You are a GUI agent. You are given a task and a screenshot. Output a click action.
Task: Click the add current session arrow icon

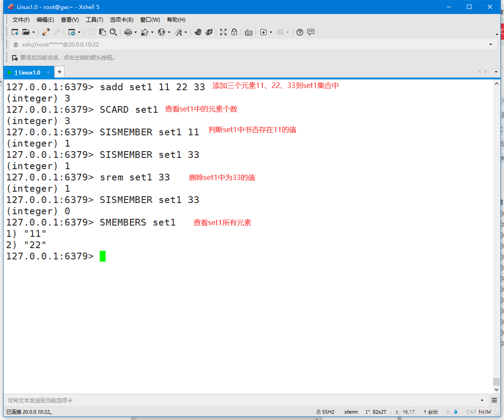coord(15,58)
